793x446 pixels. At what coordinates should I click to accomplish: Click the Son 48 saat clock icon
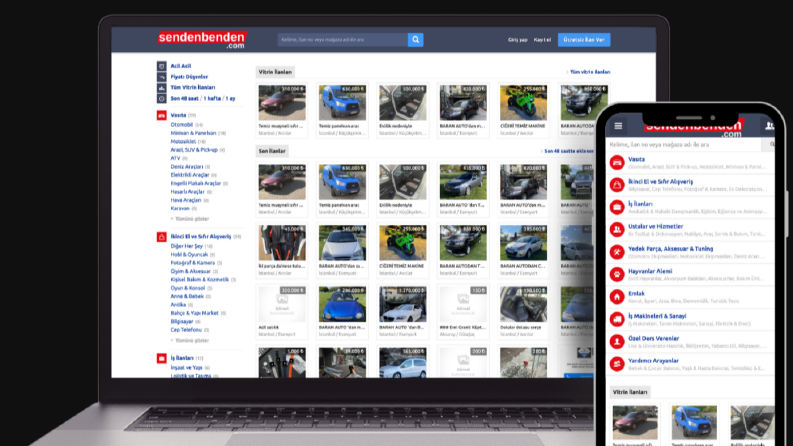[x=161, y=99]
